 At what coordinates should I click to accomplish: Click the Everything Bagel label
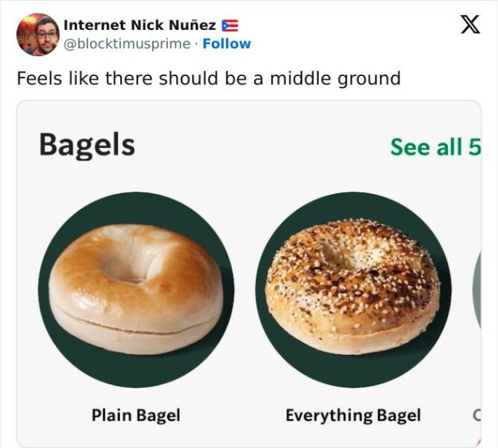coord(353,415)
